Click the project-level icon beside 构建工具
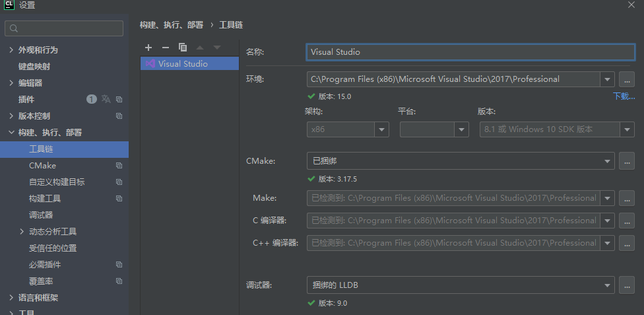Image resolution: width=644 pixels, height=315 pixels. coord(119,198)
